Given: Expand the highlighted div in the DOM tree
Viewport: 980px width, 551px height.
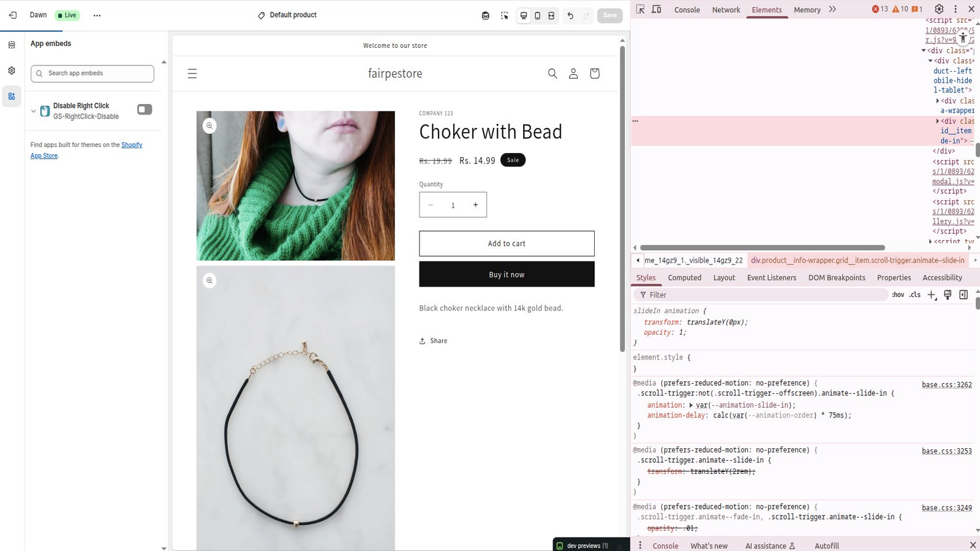Looking at the screenshot, I should coord(938,121).
